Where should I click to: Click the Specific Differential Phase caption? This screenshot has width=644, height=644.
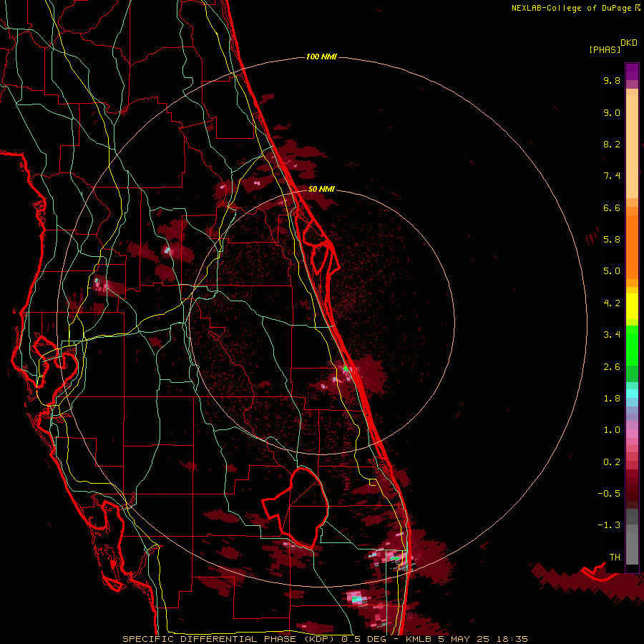pos(326,639)
